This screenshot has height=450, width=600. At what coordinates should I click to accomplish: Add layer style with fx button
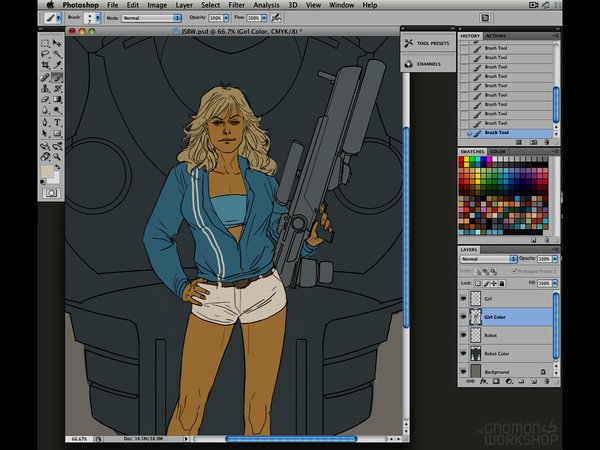[x=484, y=381]
